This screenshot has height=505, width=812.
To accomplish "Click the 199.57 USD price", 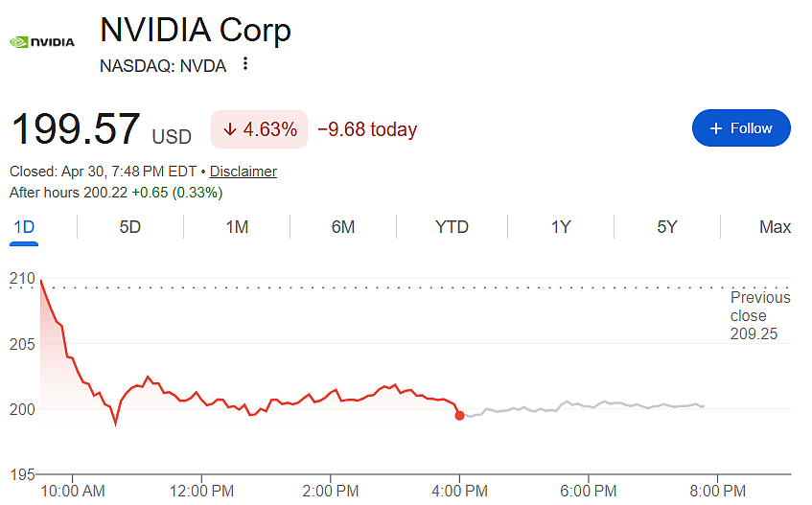I will click(x=101, y=128).
